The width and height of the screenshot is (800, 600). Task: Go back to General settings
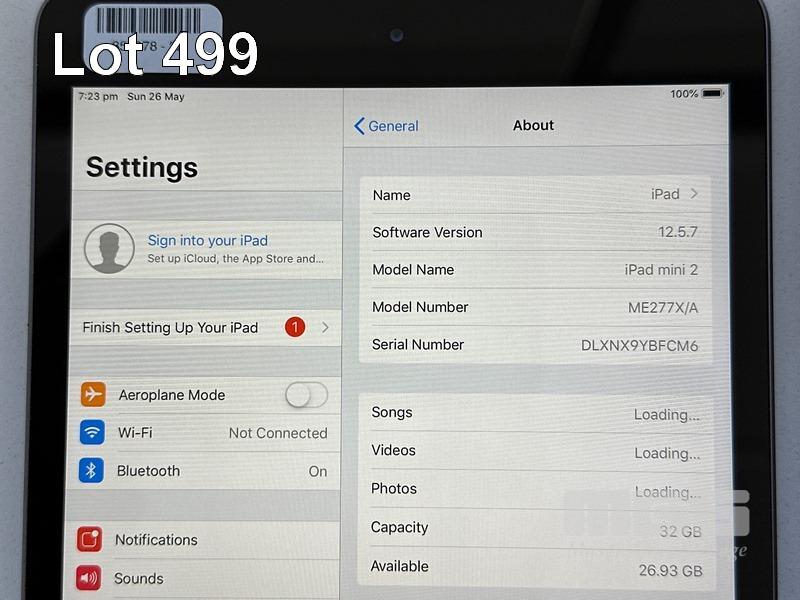386,126
